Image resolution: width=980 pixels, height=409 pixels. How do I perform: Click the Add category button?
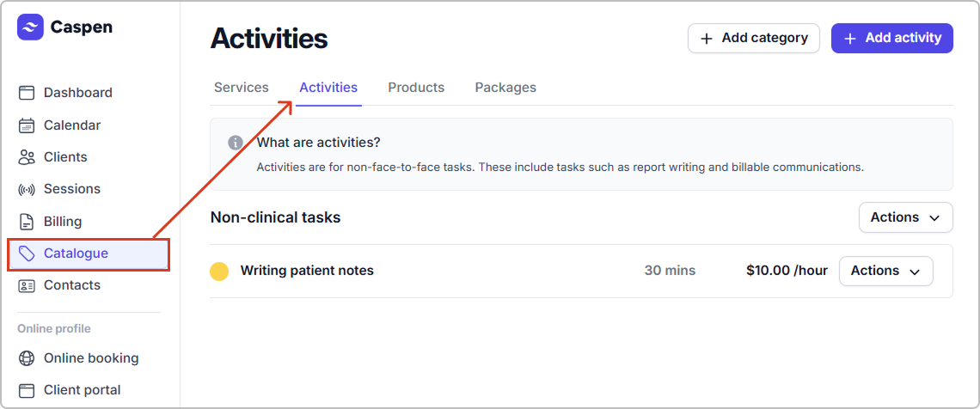tap(753, 38)
